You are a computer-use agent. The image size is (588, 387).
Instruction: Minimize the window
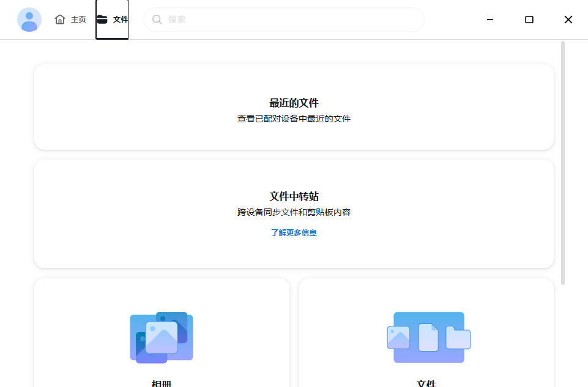pyautogui.click(x=489, y=20)
